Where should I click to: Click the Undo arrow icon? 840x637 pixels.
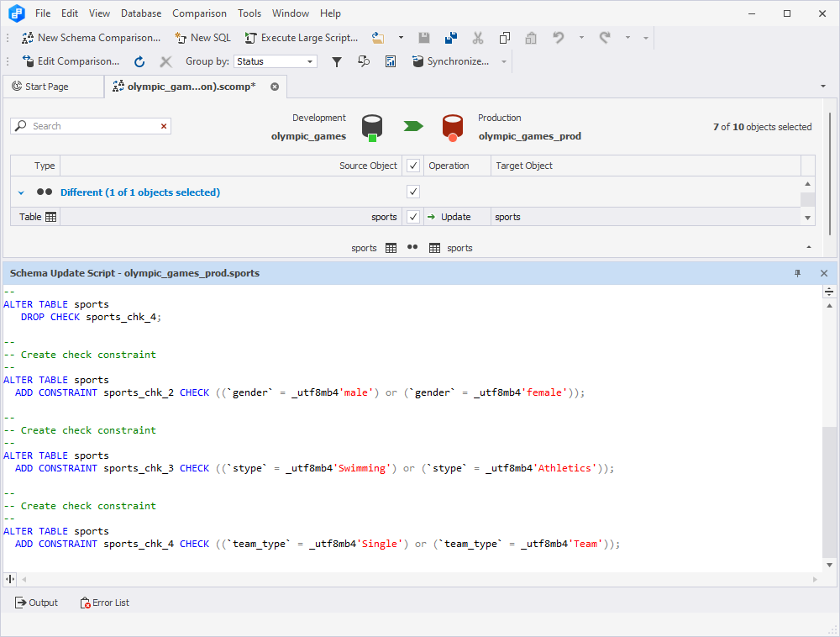point(559,38)
